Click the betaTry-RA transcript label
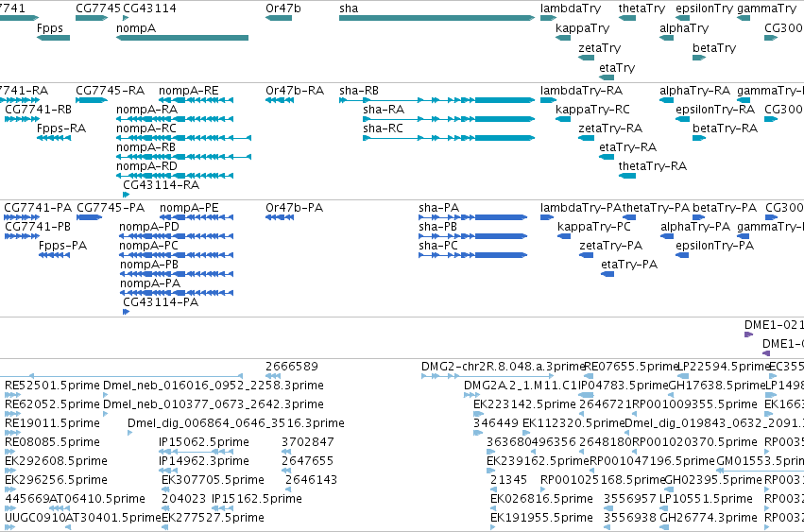This screenshot has width=804, height=532. (725, 129)
